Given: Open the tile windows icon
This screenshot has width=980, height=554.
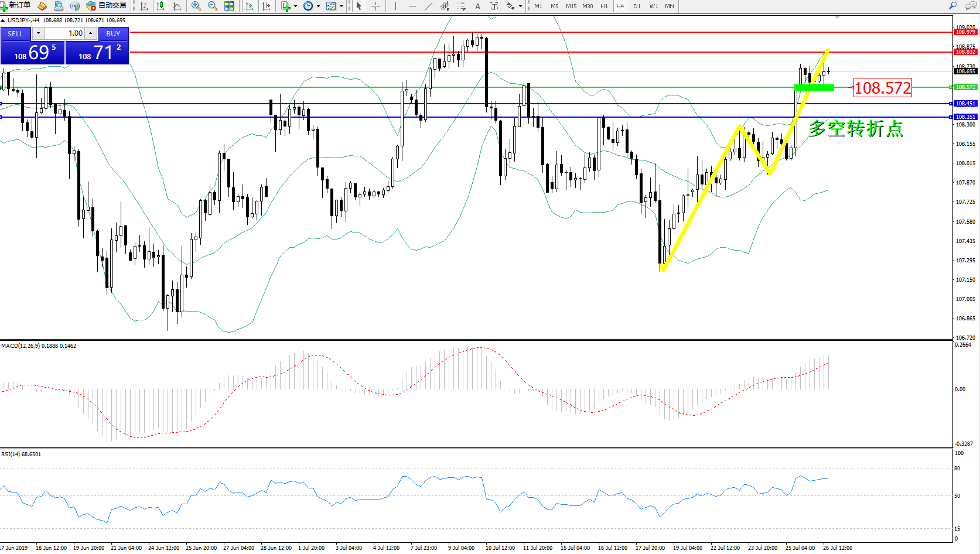Looking at the screenshot, I should (x=229, y=6).
